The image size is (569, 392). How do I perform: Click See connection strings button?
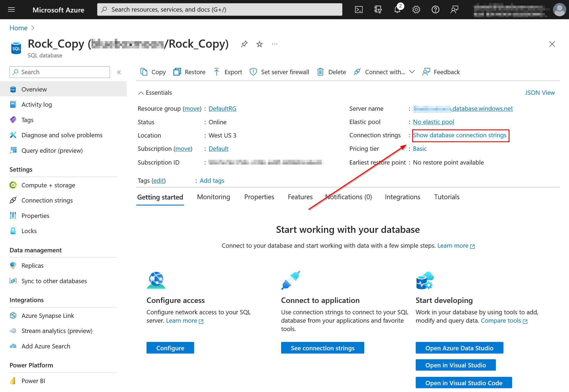tap(322, 348)
